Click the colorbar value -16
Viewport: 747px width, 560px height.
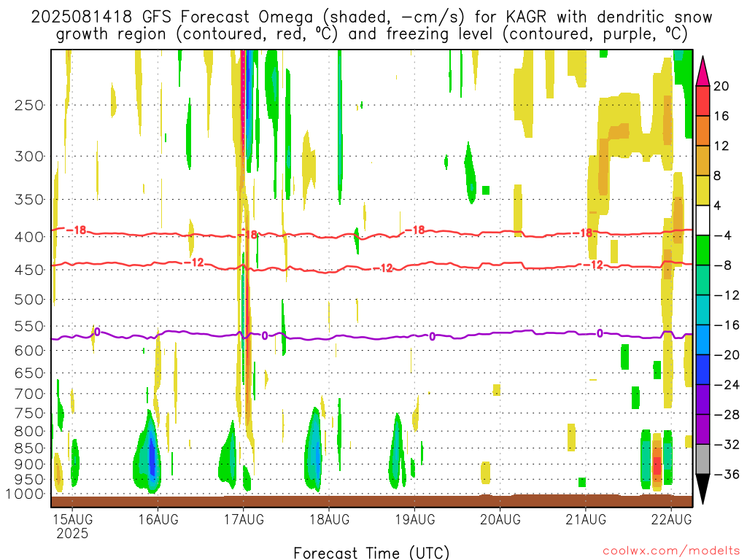727,325
